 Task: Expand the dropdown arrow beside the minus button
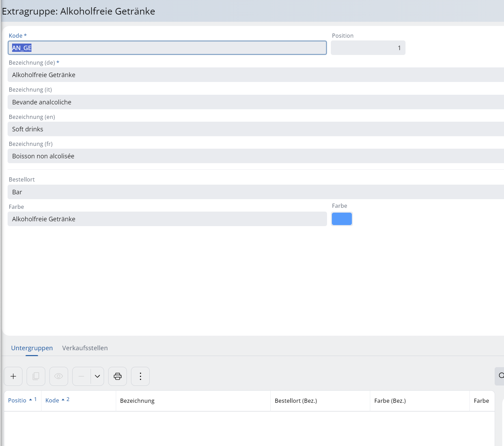coord(97,376)
